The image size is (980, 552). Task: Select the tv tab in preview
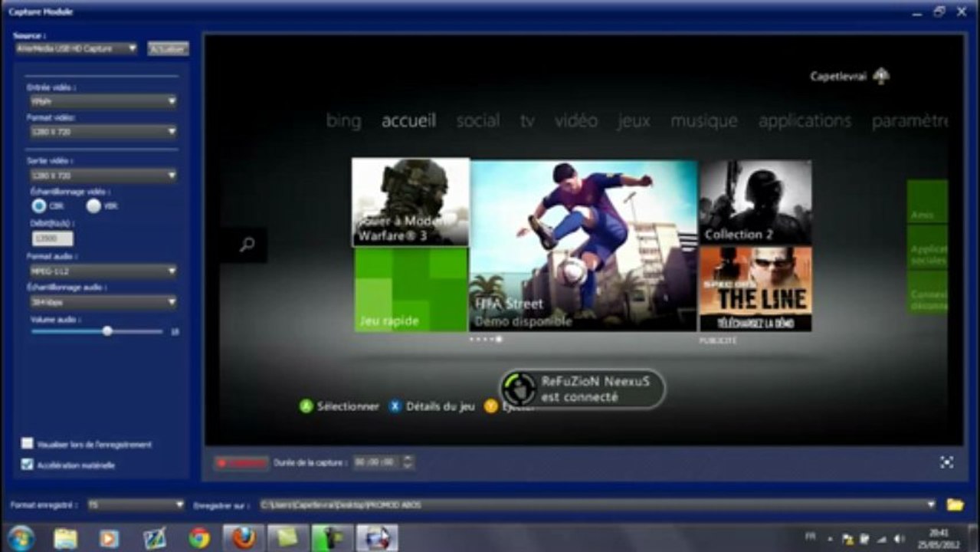pyautogui.click(x=527, y=120)
